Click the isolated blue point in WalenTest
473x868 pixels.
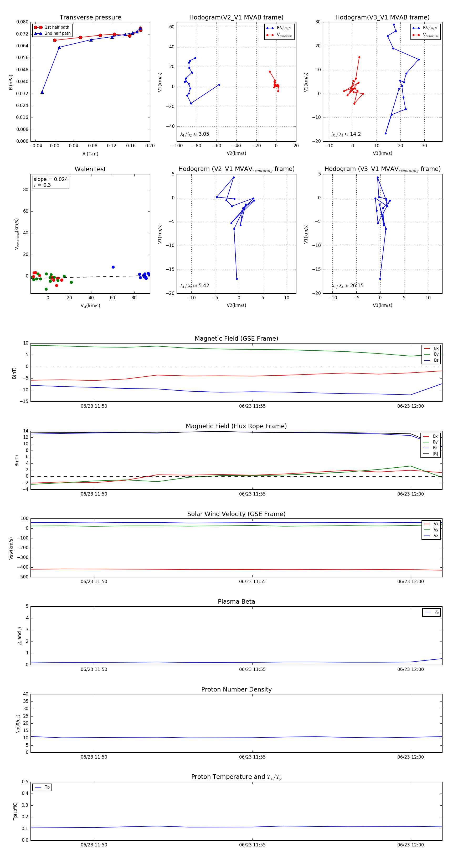coord(113,267)
